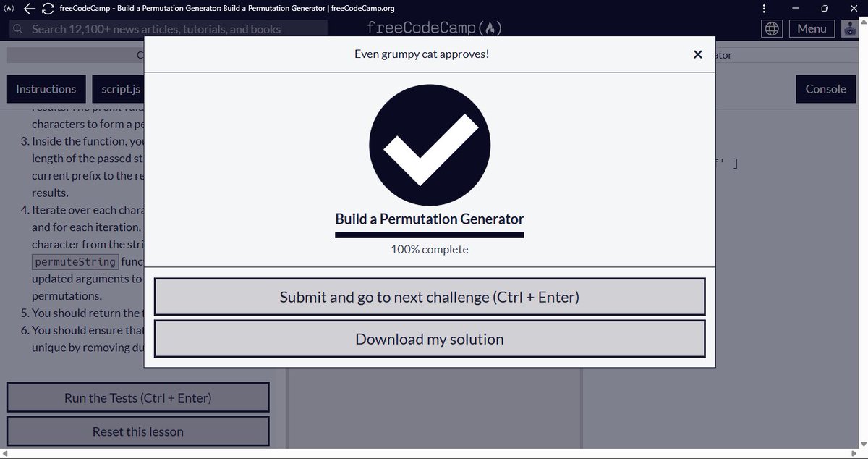Open the browser three-dot menu
Viewport: 868px width, 459px height.
765,8
